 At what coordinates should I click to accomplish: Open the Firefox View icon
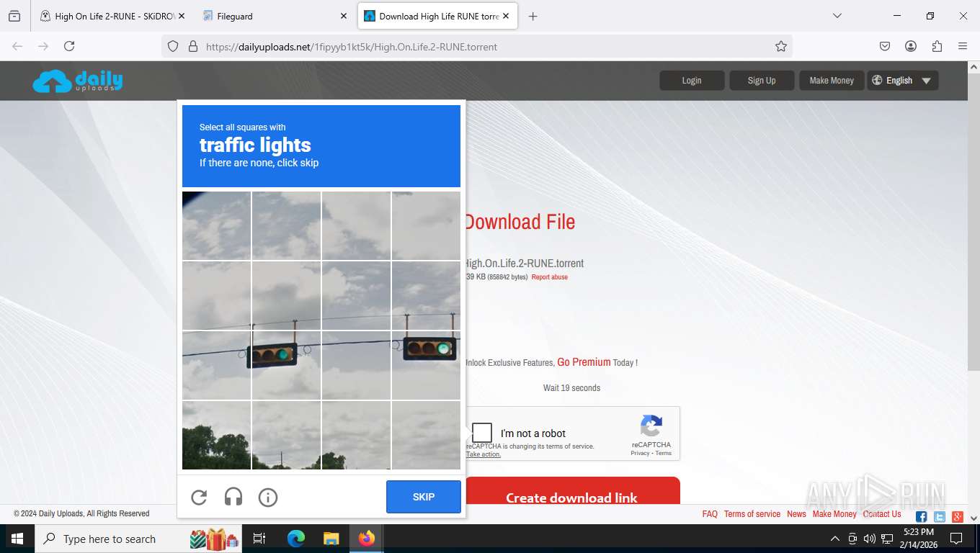pyautogui.click(x=14, y=16)
